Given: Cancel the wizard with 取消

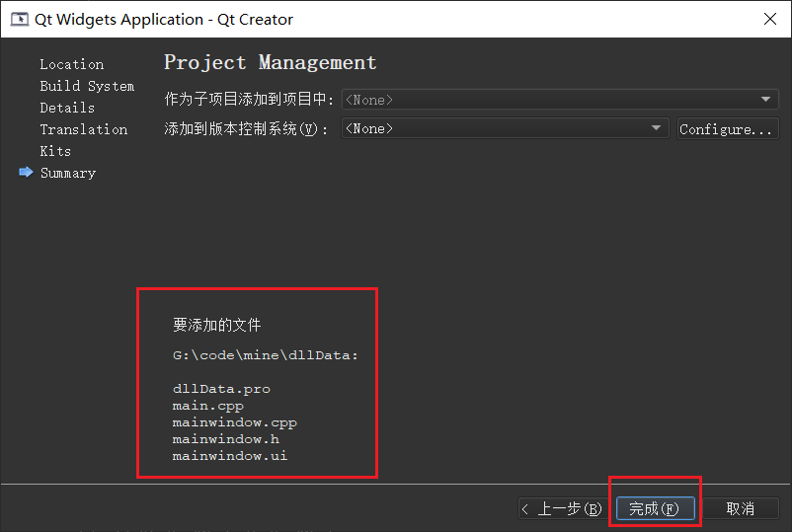Looking at the screenshot, I should 741,508.
